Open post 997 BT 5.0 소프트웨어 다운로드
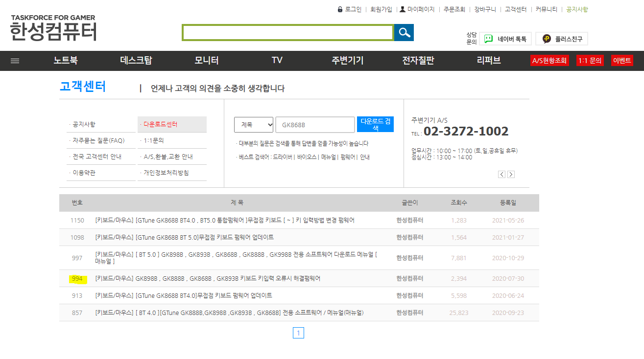Screen dimensions: 644x359 point(236,258)
